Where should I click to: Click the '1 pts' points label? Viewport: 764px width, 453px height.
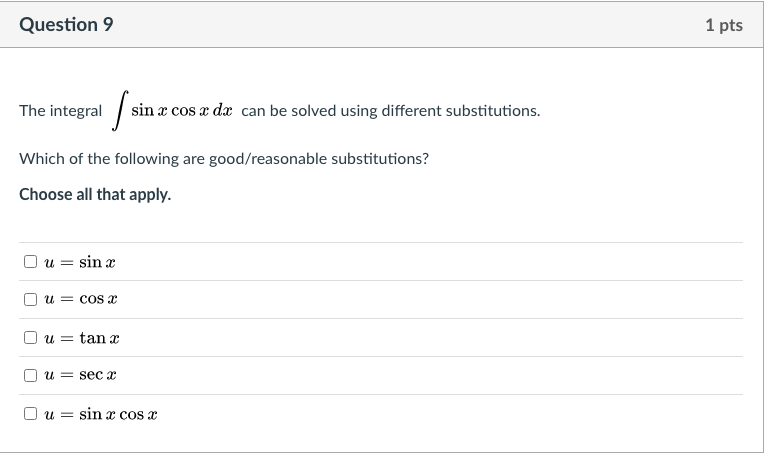[724, 25]
